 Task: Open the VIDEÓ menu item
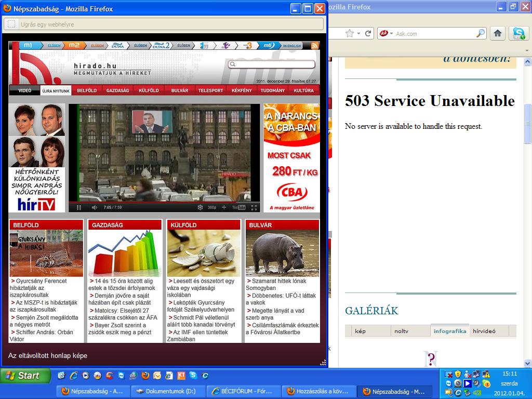pyautogui.click(x=25, y=90)
